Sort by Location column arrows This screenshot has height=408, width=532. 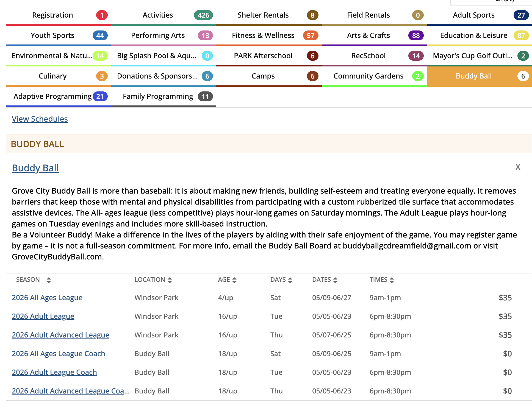pyautogui.click(x=170, y=280)
